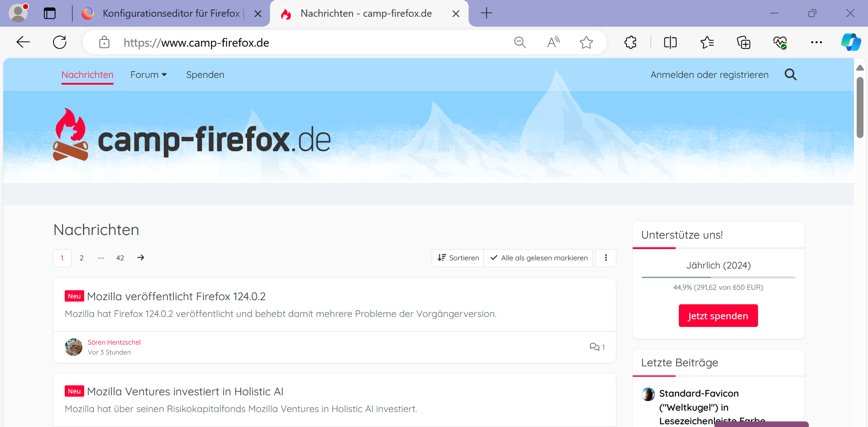Click the Neu badge on Holistic AI article

pos(74,391)
